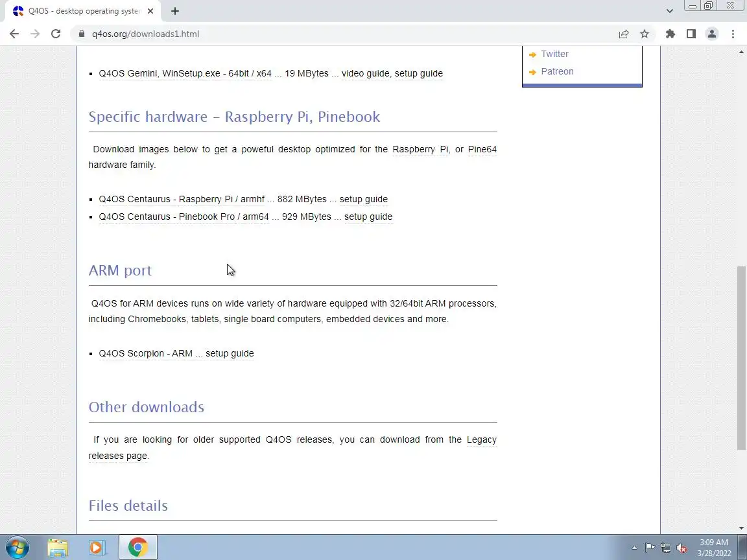The width and height of the screenshot is (747, 560).
Task: Open the taskbar clock and date
Action: (x=714, y=548)
